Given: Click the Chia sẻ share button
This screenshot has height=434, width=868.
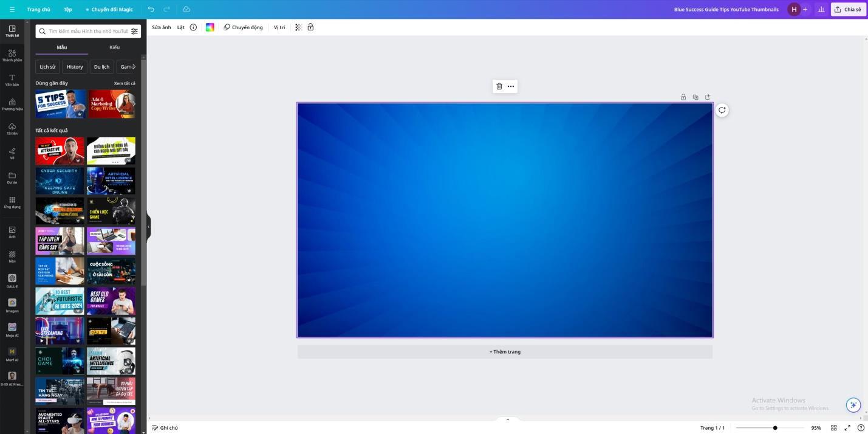Looking at the screenshot, I should (848, 9).
